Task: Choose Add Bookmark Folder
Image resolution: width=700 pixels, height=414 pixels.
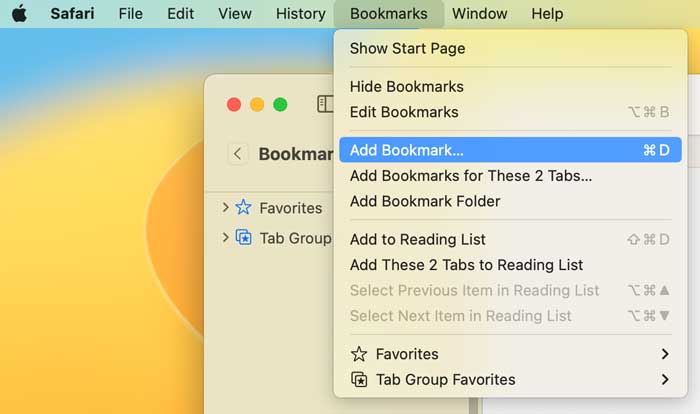Action: point(425,201)
